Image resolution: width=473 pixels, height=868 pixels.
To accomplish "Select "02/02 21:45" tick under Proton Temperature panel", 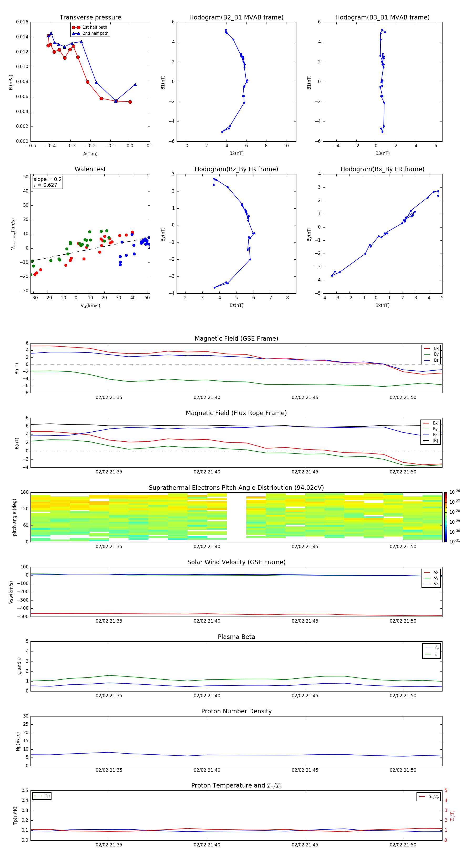I will coord(305,845).
